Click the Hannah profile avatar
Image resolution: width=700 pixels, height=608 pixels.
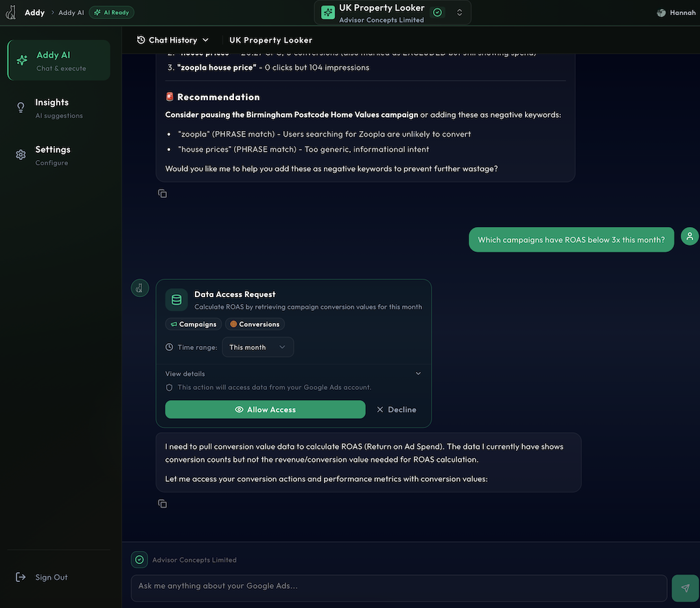[662, 12]
